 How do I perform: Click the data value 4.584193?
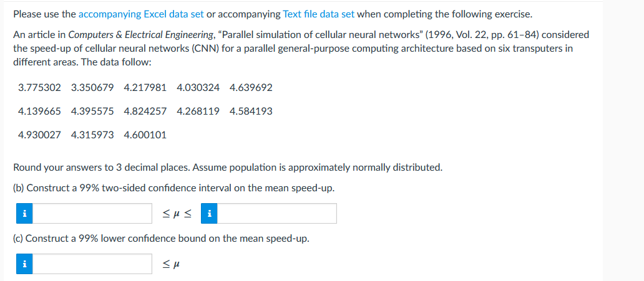[251, 111]
